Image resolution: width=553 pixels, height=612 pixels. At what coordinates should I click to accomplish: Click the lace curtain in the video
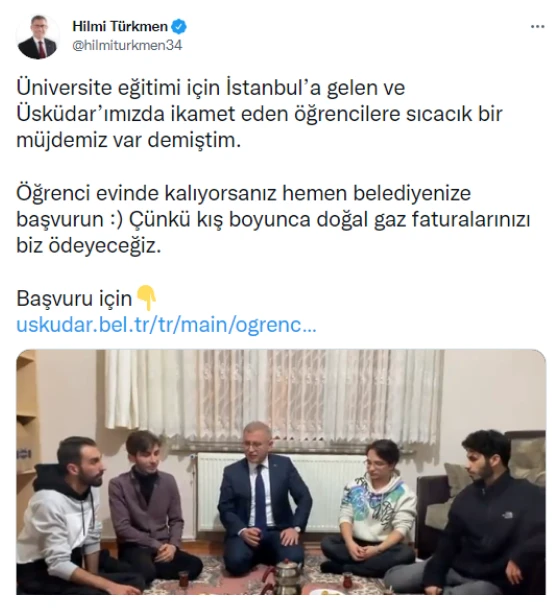pyautogui.click(x=273, y=398)
